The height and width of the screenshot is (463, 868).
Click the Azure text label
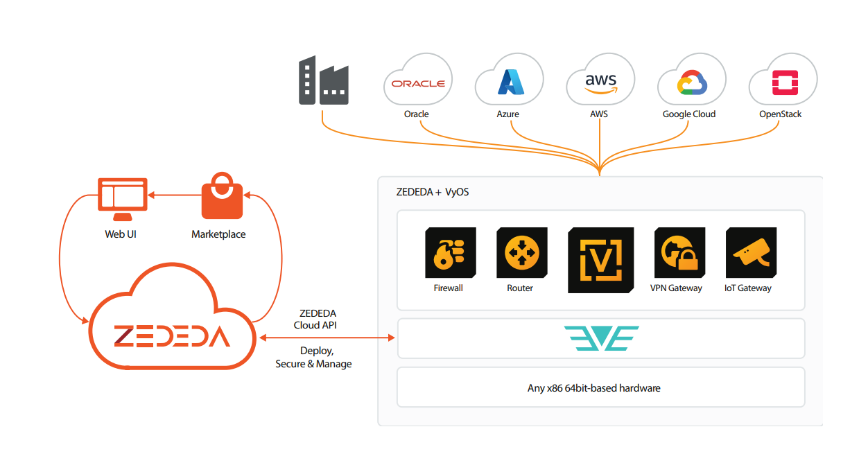click(508, 114)
